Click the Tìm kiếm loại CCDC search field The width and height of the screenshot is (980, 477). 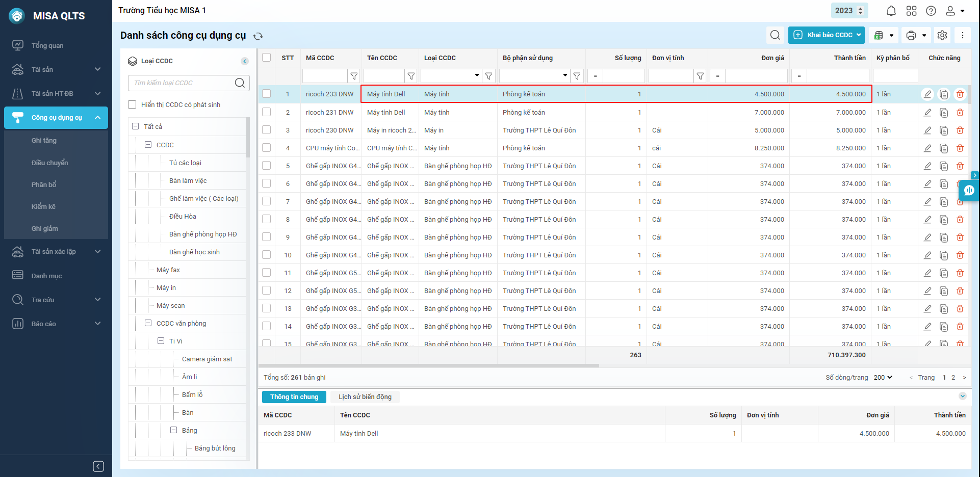point(181,83)
